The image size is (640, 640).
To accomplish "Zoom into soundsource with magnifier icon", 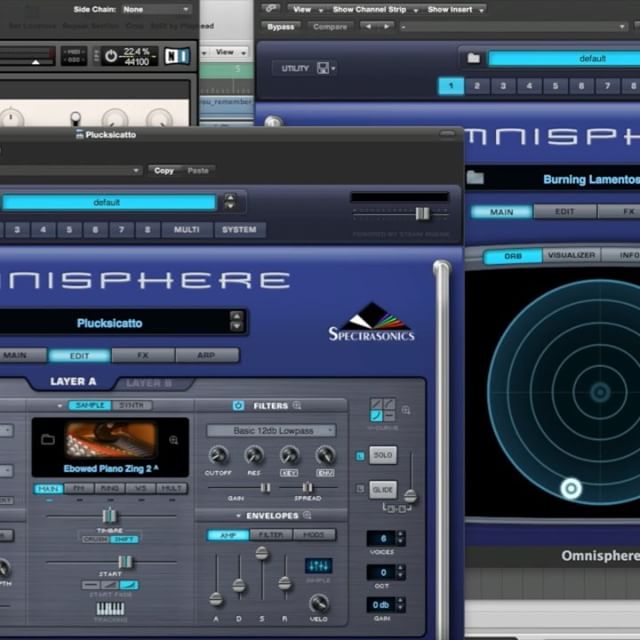I will pos(174,440).
